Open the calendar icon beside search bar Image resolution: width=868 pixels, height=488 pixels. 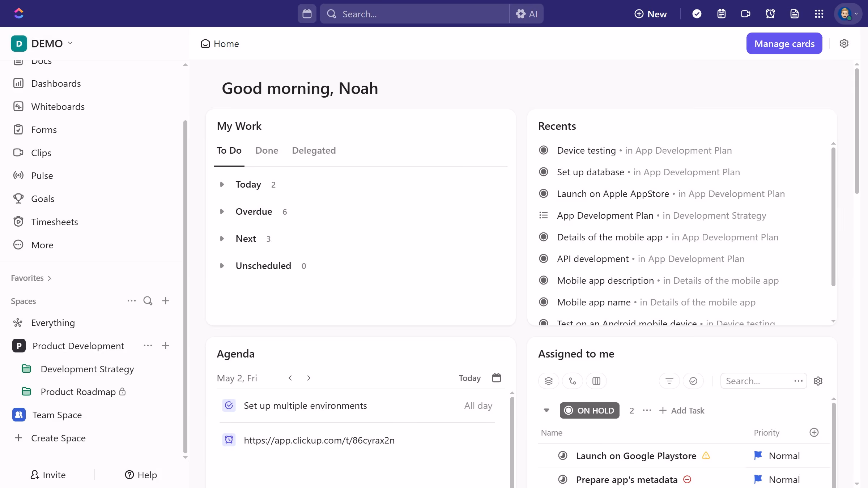click(x=307, y=14)
